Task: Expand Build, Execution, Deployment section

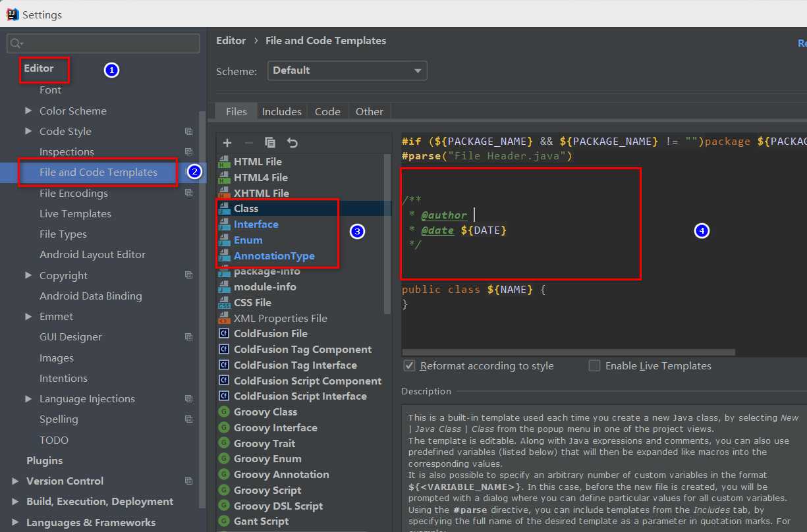Action: 15,501
